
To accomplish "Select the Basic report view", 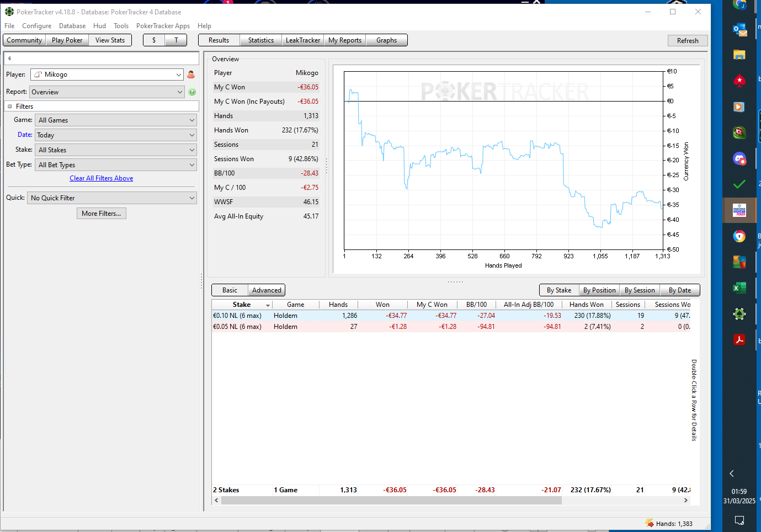I will coord(230,290).
